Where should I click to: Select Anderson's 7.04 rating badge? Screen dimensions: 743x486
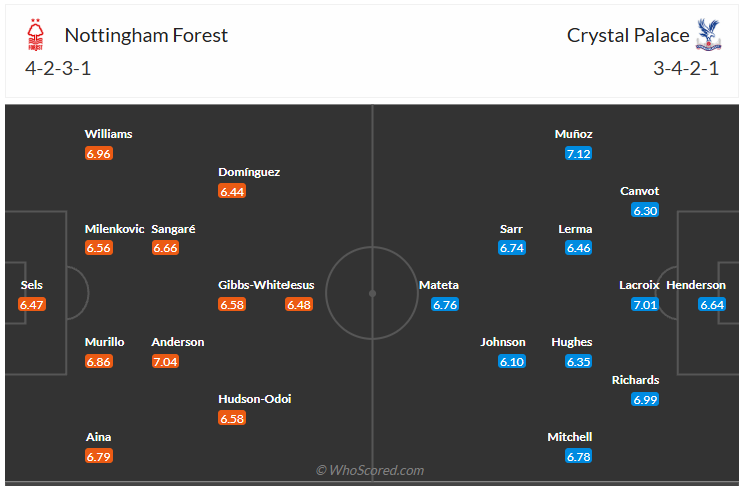[x=165, y=361]
